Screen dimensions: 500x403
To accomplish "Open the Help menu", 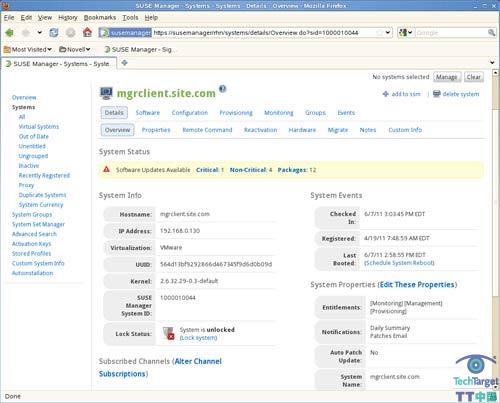I will [x=151, y=18].
